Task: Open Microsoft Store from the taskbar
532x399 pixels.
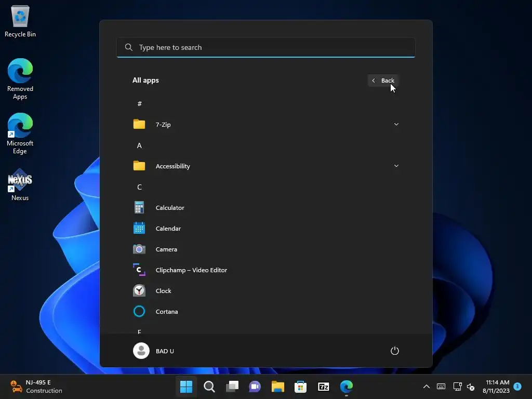Action: click(301, 387)
